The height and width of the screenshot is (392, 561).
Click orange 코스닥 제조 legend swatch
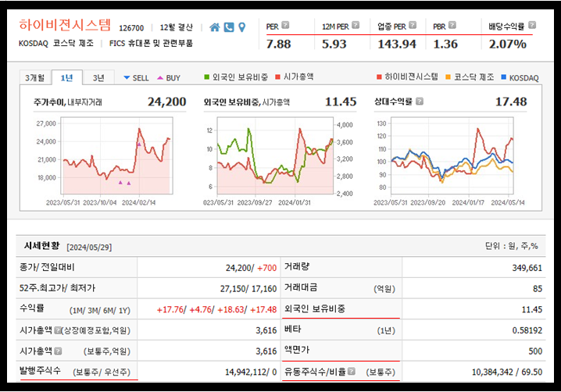click(x=448, y=77)
